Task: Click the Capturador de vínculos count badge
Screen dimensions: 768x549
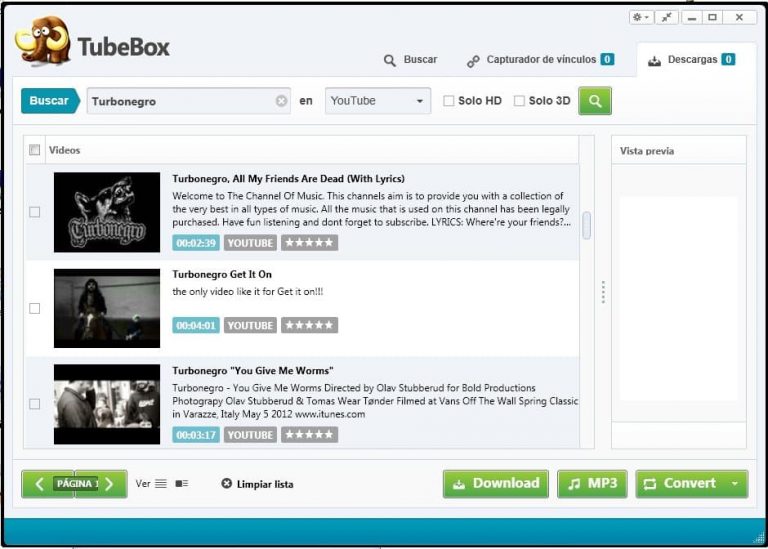Action: coord(607,59)
